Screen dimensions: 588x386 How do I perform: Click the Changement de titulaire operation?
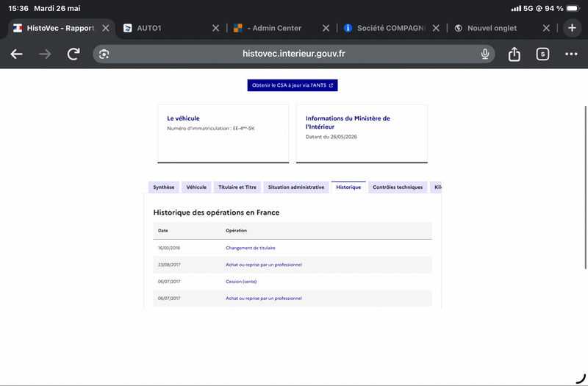pos(251,248)
